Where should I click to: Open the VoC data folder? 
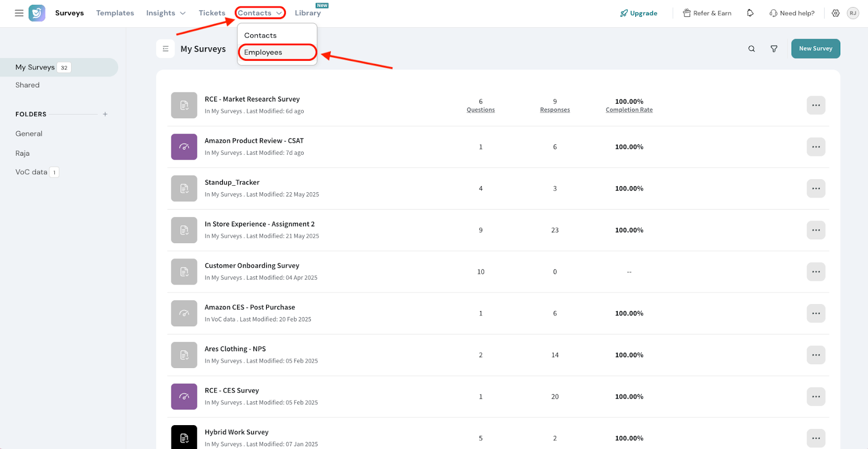tap(31, 172)
